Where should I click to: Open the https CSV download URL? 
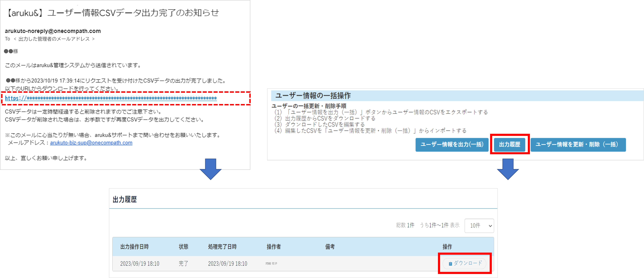click(111, 98)
